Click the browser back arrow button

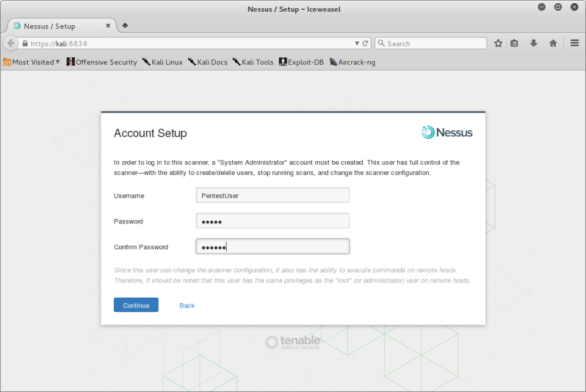pos(11,43)
